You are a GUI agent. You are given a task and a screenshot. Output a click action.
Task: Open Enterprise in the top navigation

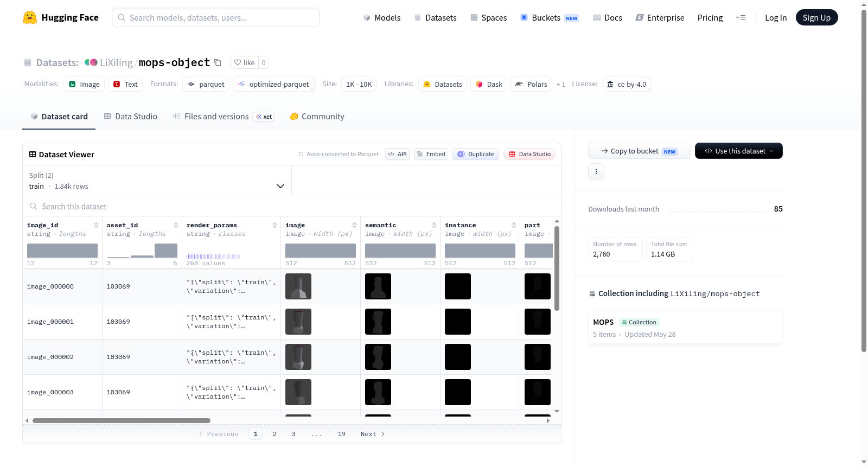click(x=660, y=17)
